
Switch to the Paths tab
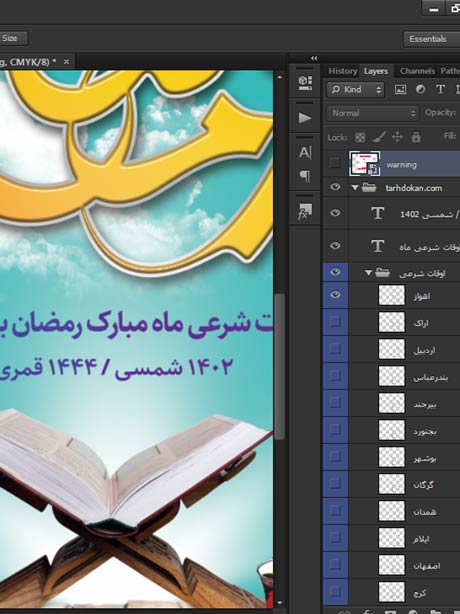pyautogui.click(x=449, y=71)
